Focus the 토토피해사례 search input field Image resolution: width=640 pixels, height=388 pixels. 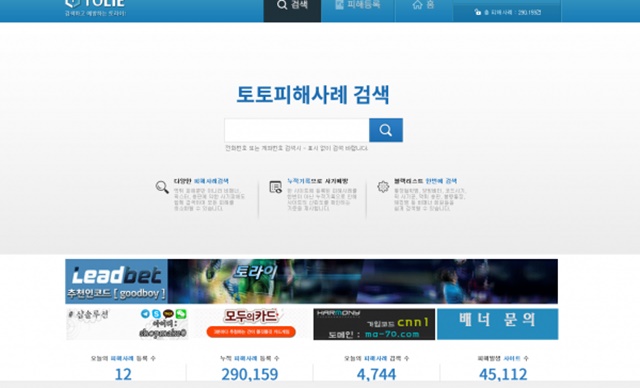click(x=297, y=130)
